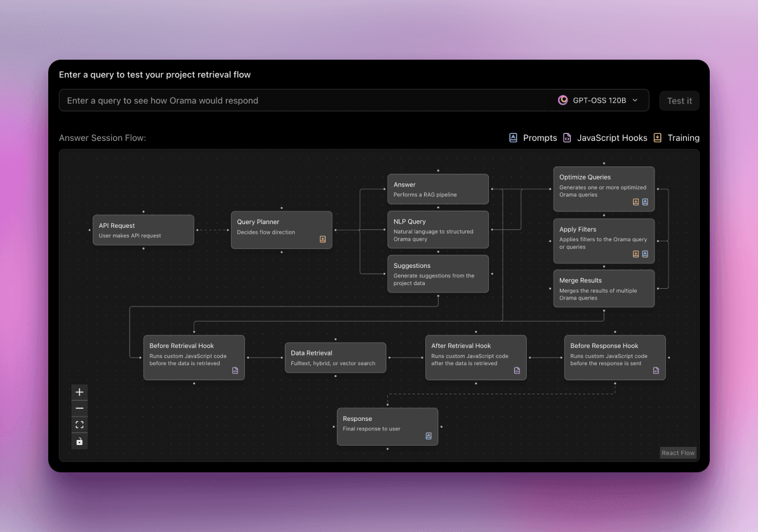Click the 'Answer Session Flow:' label

click(102, 138)
